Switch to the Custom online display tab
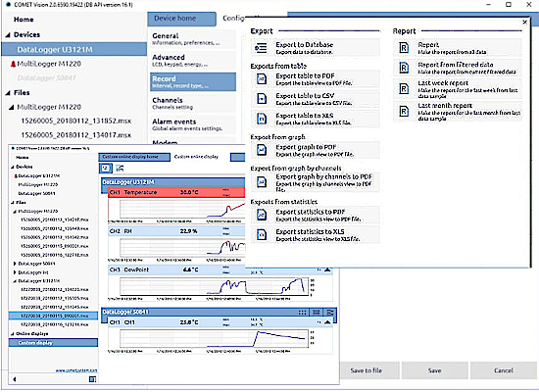The width and height of the screenshot is (539, 392). pos(196,157)
